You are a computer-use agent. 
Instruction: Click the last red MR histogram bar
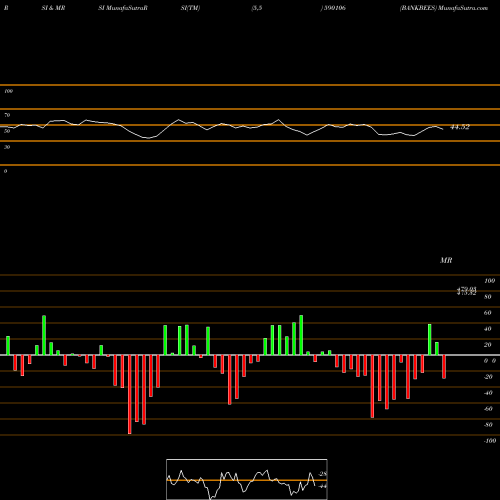[x=444, y=367]
